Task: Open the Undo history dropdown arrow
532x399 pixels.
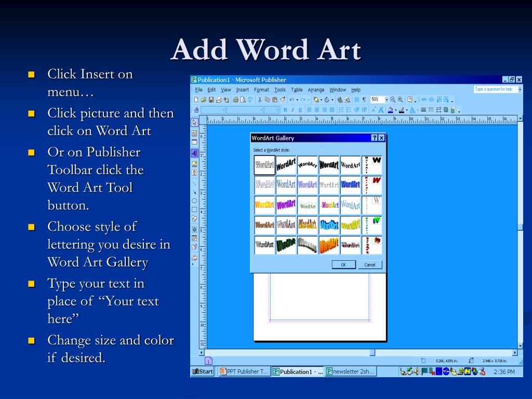Action: (297, 100)
